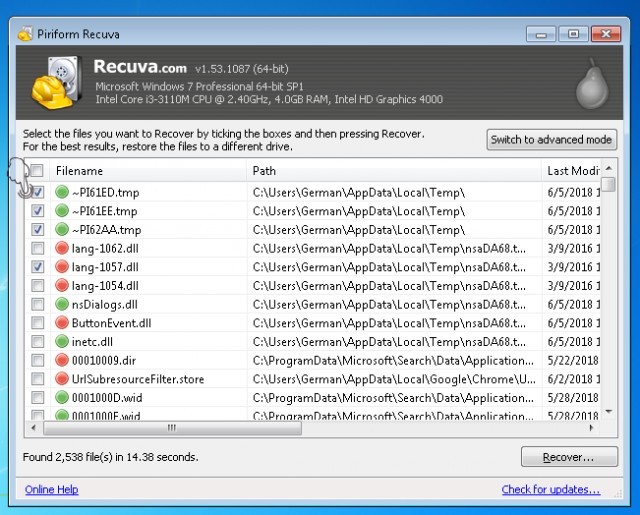Image resolution: width=640 pixels, height=515 pixels.
Task: Click the Piriform pear logo
Action: point(592,84)
